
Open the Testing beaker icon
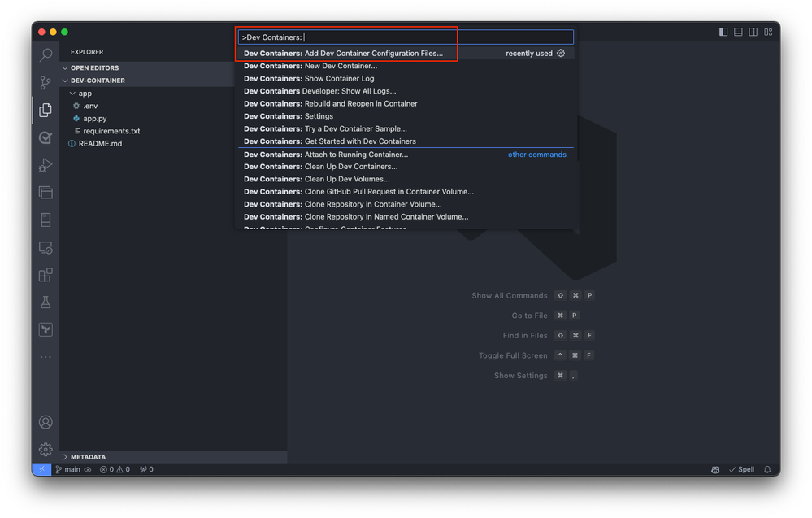click(46, 302)
